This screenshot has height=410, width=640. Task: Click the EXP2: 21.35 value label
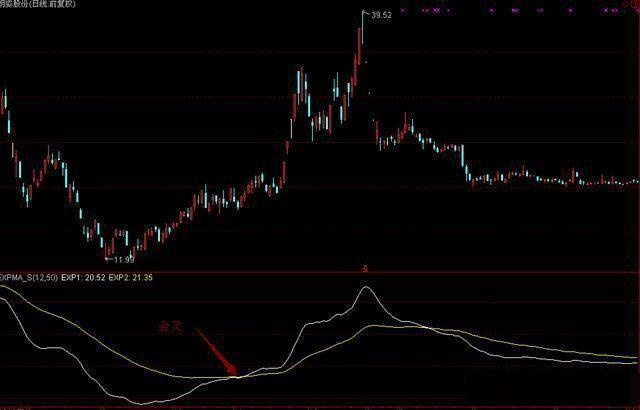(130, 276)
